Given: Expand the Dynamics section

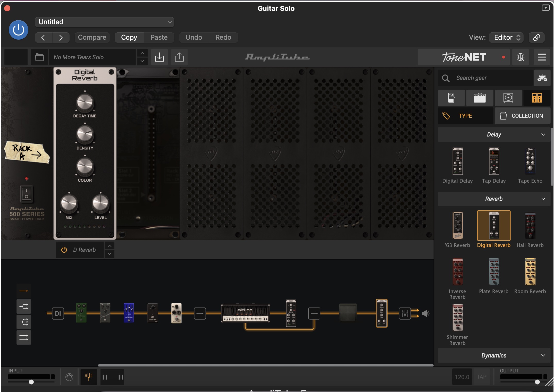Looking at the screenshot, I should click(x=494, y=355).
